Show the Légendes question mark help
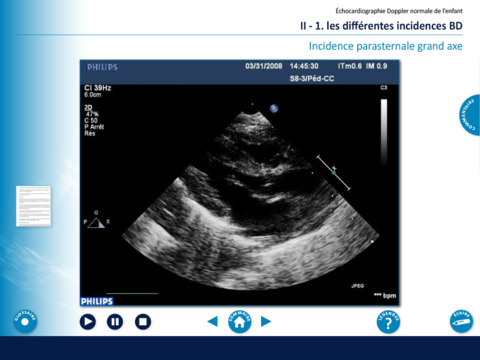480x360 pixels. tap(388, 322)
